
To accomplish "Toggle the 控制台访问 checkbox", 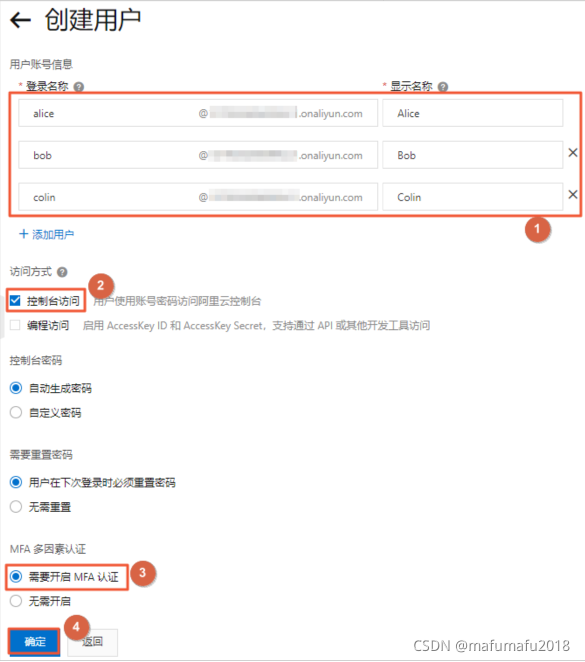I will (x=15, y=301).
